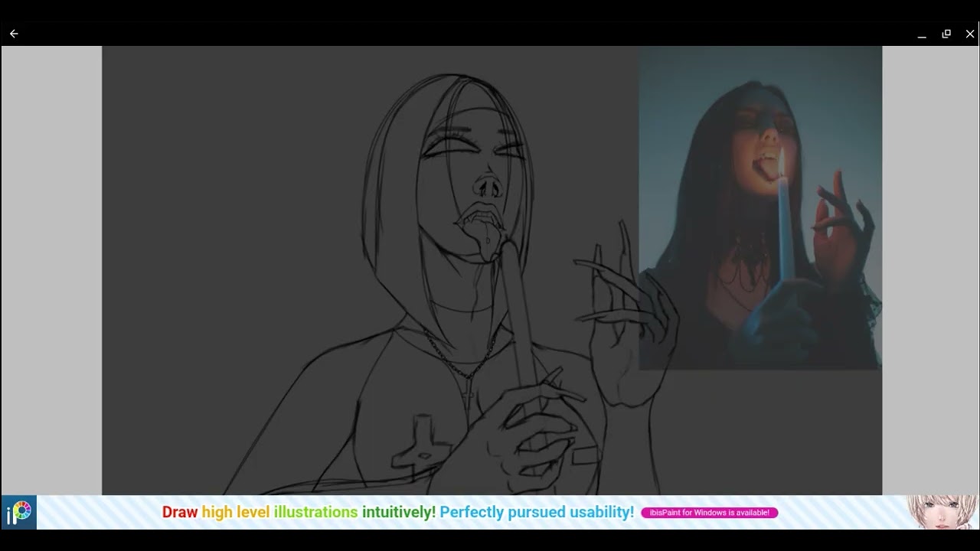Open the reference photo thumbnail of the candle
Image resolution: width=980 pixels, height=551 pixels.
coord(760,207)
